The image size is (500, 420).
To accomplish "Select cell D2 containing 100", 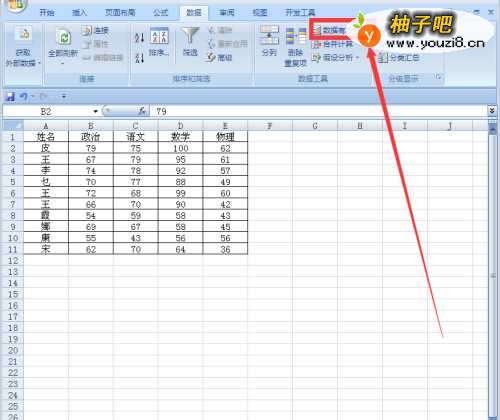I will 180,148.
